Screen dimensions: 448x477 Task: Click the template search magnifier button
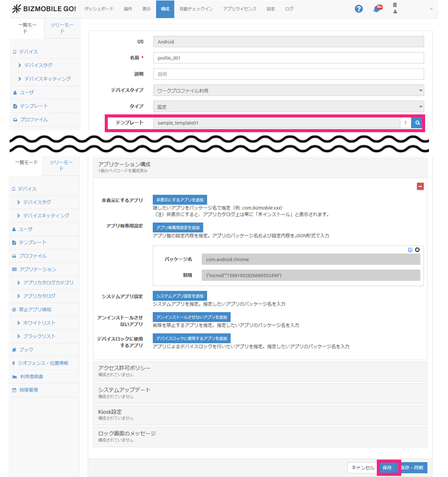[x=417, y=123]
